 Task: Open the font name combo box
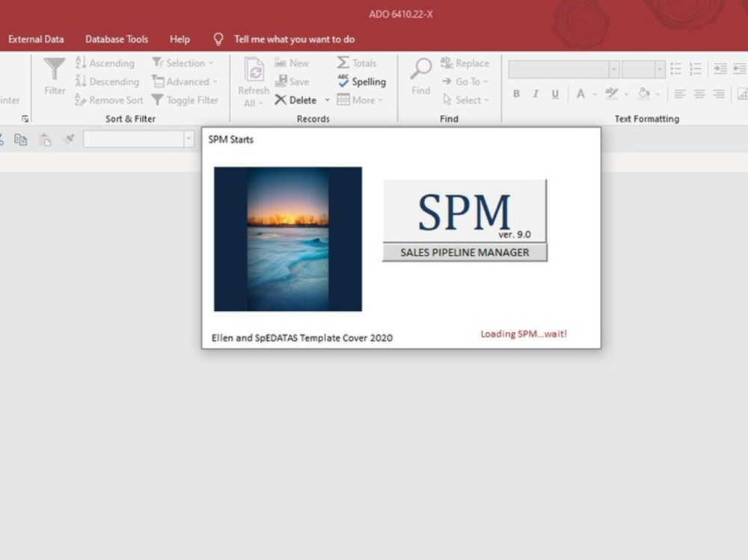pyautogui.click(x=564, y=70)
